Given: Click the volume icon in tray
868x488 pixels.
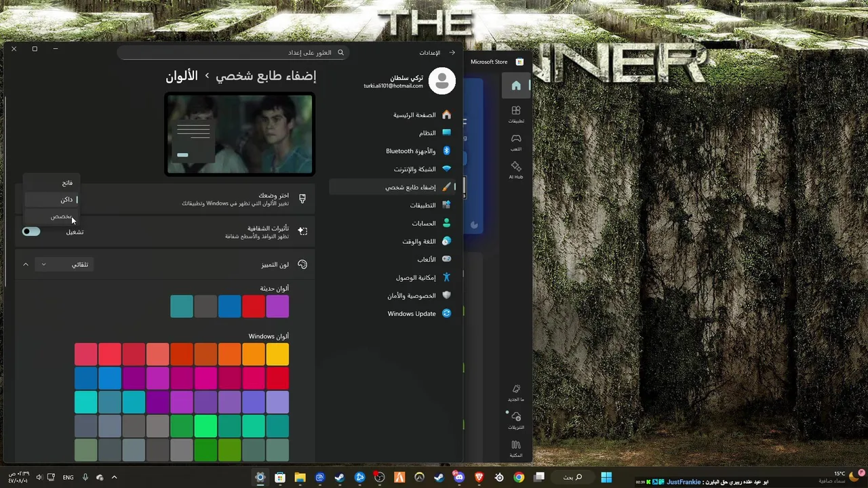Looking at the screenshot, I should (x=39, y=477).
